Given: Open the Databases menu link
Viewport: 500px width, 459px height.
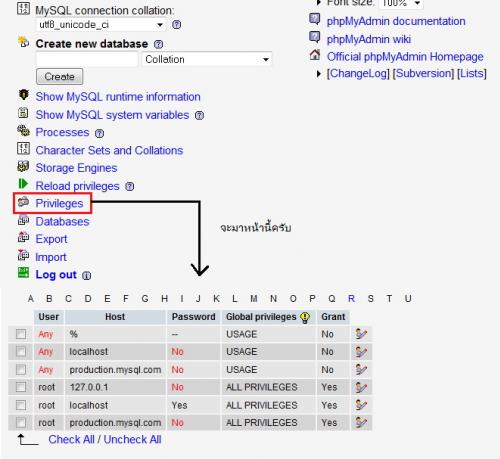Looking at the screenshot, I should tap(62, 222).
